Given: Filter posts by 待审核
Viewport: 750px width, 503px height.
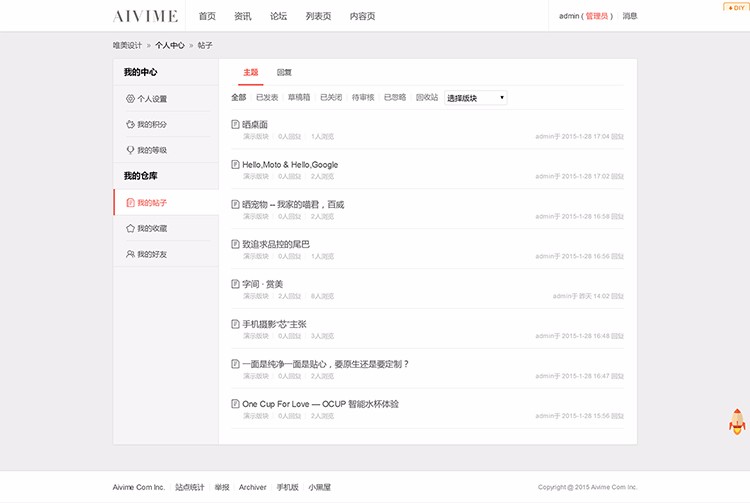Looking at the screenshot, I should pos(363,98).
